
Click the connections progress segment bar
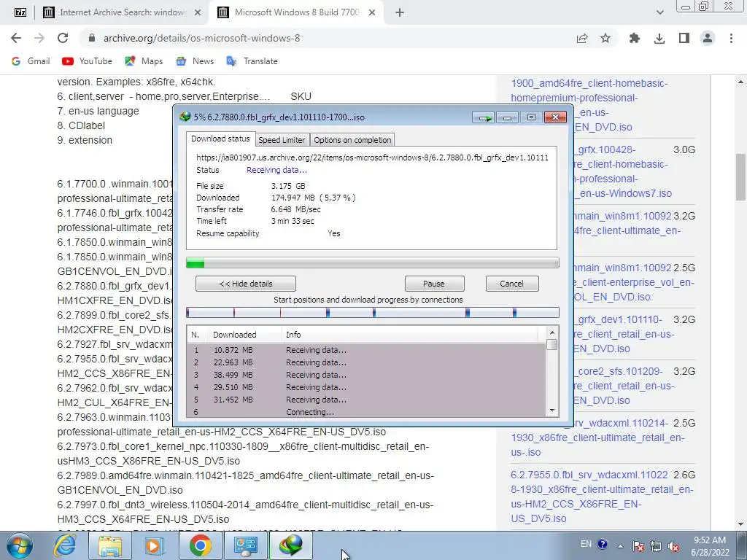373,312
